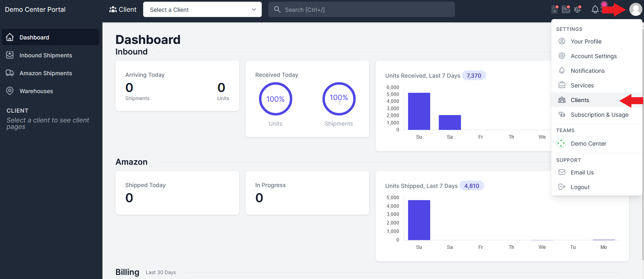Click the Email Us envelope icon
This screenshot has width=644, height=279.
[x=562, y=172]
